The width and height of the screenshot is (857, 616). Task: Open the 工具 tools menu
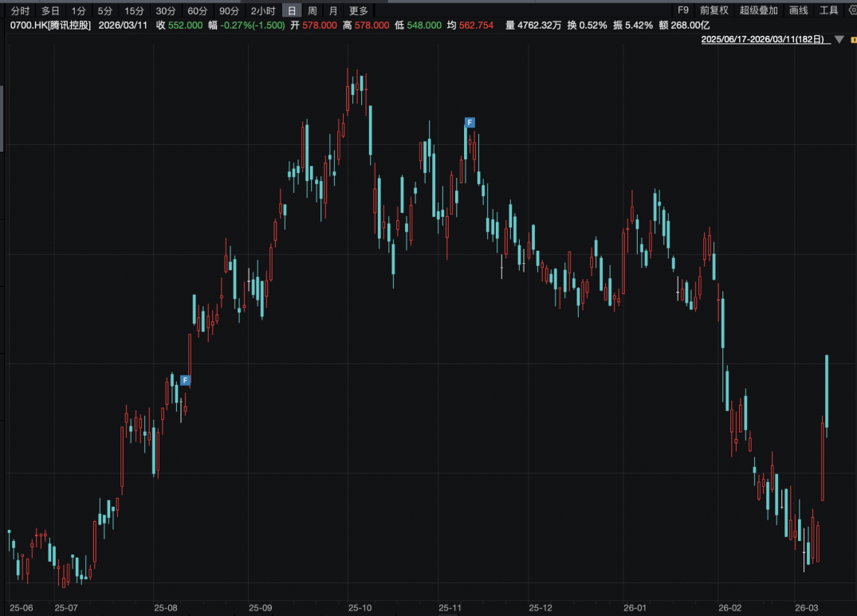829,10
